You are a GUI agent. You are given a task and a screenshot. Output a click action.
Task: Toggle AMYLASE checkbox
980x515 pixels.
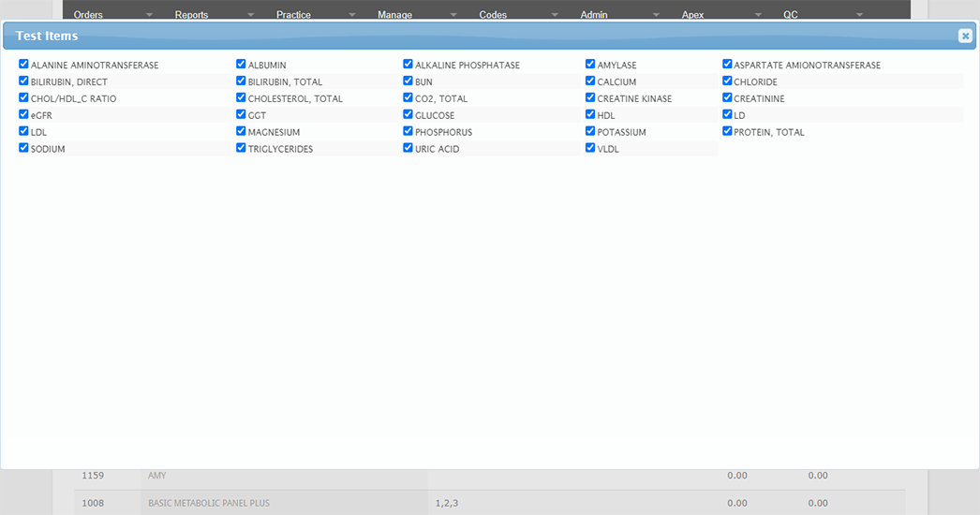coord(590,64)
